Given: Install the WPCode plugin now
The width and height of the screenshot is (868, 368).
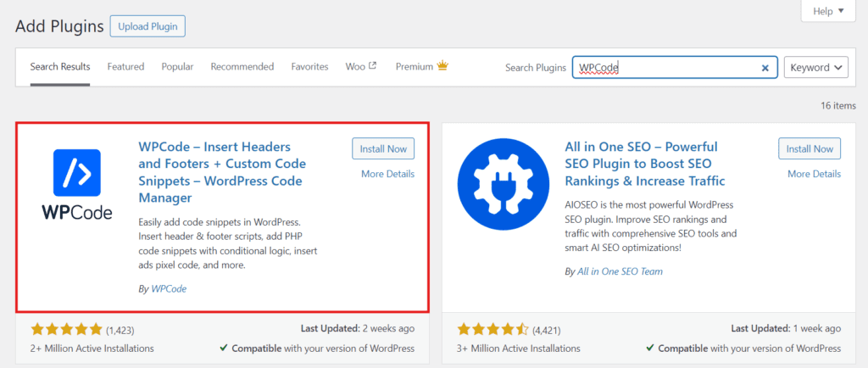Looking at the screenshot, I should pos(383,148).
